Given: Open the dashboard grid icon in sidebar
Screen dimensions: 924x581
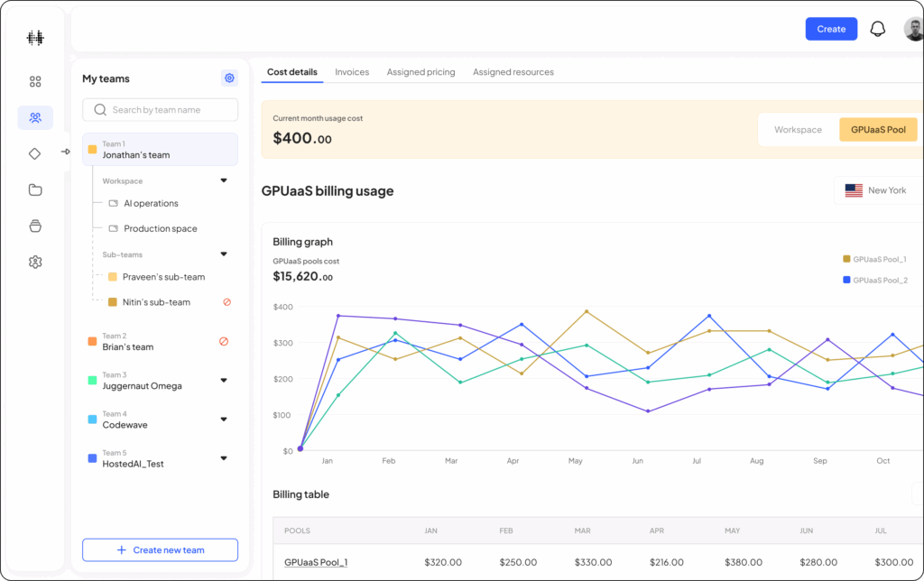Looking at the screenshot, I should pyautogui.click(x=35, y=81).
